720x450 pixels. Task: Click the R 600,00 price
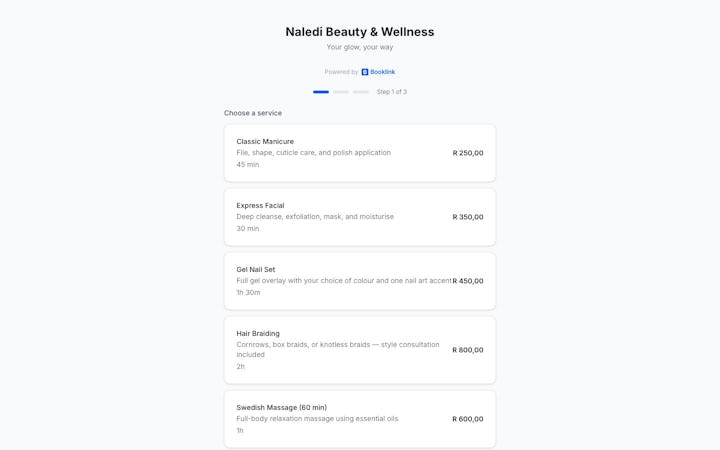pos(468,419)
